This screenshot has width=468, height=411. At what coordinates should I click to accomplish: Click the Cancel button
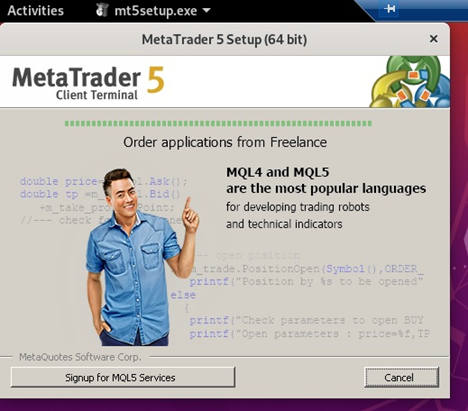401,377
